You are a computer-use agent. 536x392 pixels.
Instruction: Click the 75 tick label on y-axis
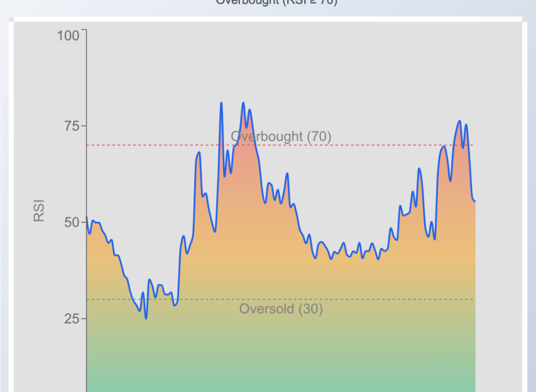(x=71, y=126)
